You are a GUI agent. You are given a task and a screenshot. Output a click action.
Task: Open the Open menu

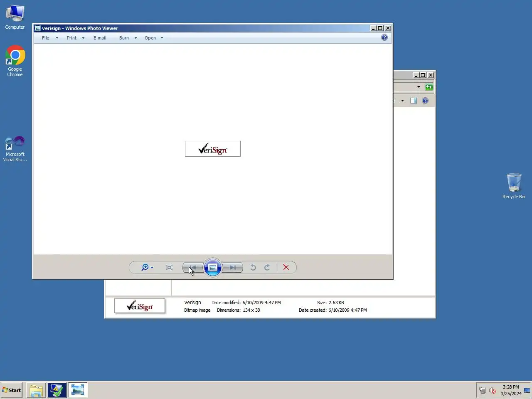pos(150,38)
